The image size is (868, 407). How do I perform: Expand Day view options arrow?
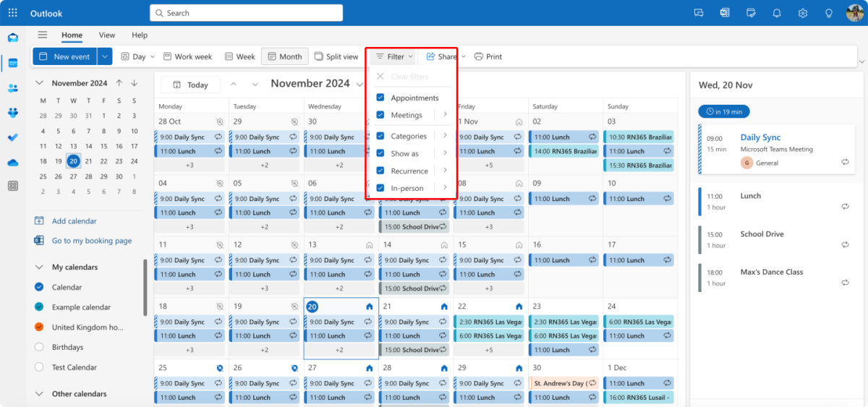[x=153, y=56]
